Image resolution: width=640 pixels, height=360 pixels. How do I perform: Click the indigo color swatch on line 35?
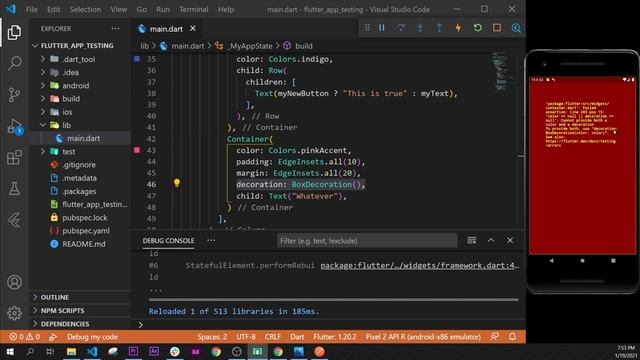pyautogui.click(x=137, y=59)
